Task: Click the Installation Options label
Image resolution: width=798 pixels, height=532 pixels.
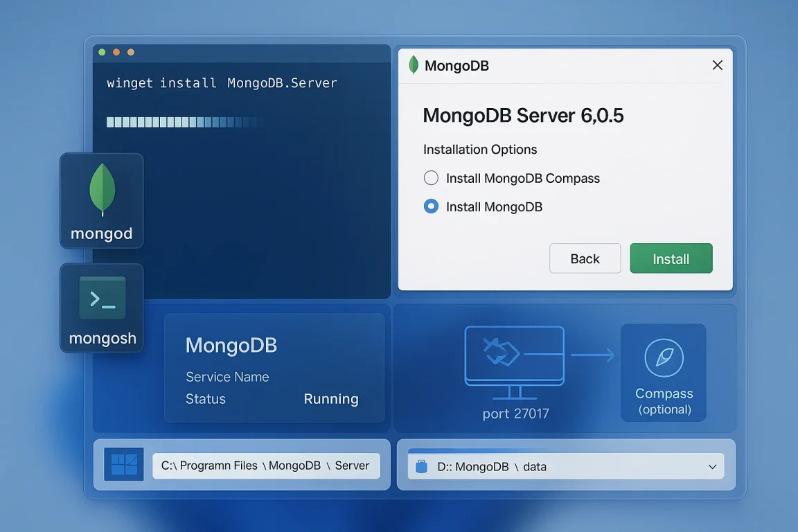Action: tap(480, 150)
